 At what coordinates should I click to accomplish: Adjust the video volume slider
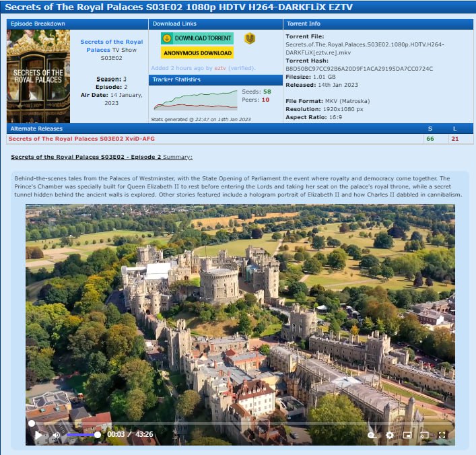pos(82,435)
